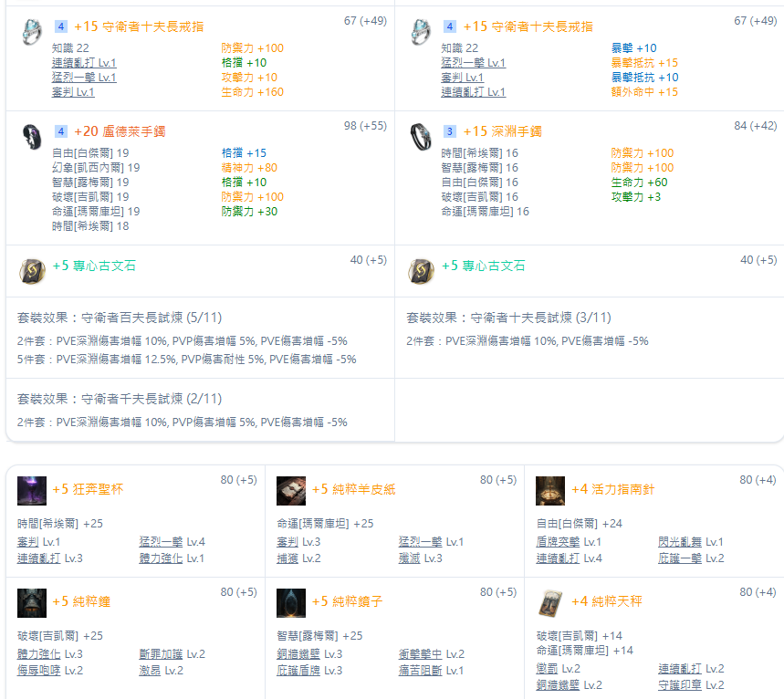Click the left 專心古文石 rune stone icon
The width and height of the screenshot is (784, 699).
[33, 271]
